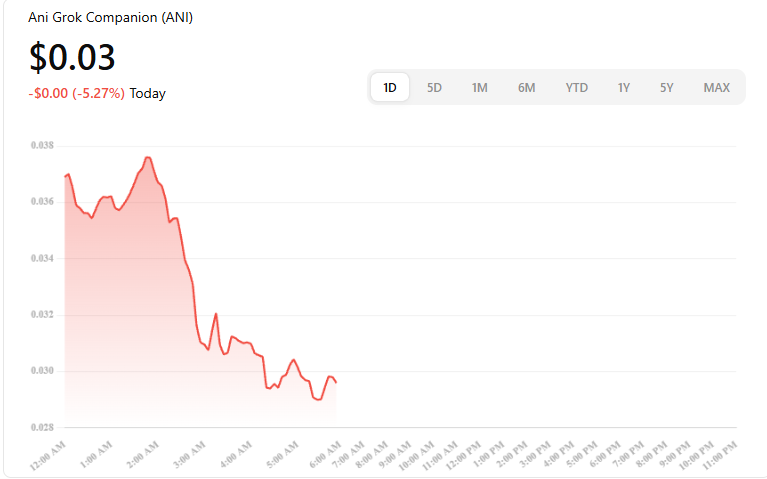This screenshot has width=767, height=479.
Task: Click the 2:00 AM x-axis label
Action: point(142,455)
